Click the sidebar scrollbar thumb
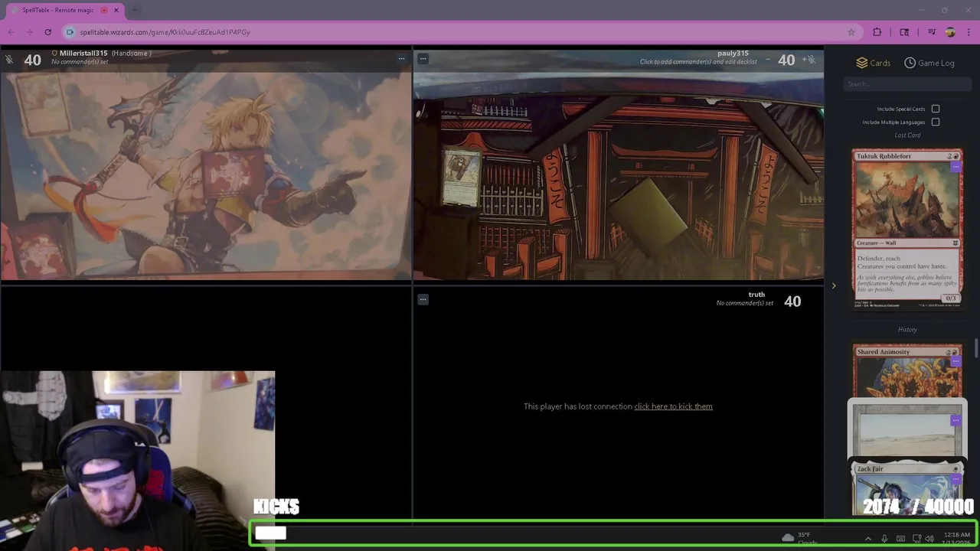 pyautogui.click(x=976, y=348)
